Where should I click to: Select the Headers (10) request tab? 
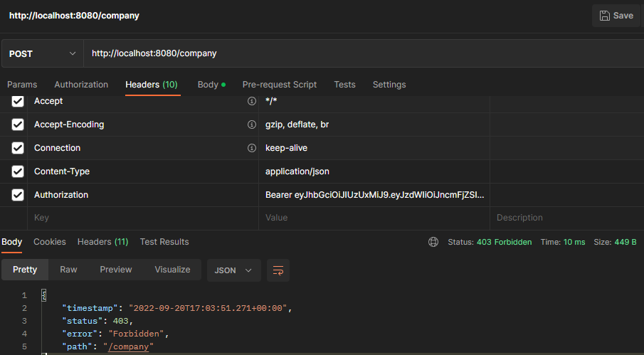tap(152, 85)
